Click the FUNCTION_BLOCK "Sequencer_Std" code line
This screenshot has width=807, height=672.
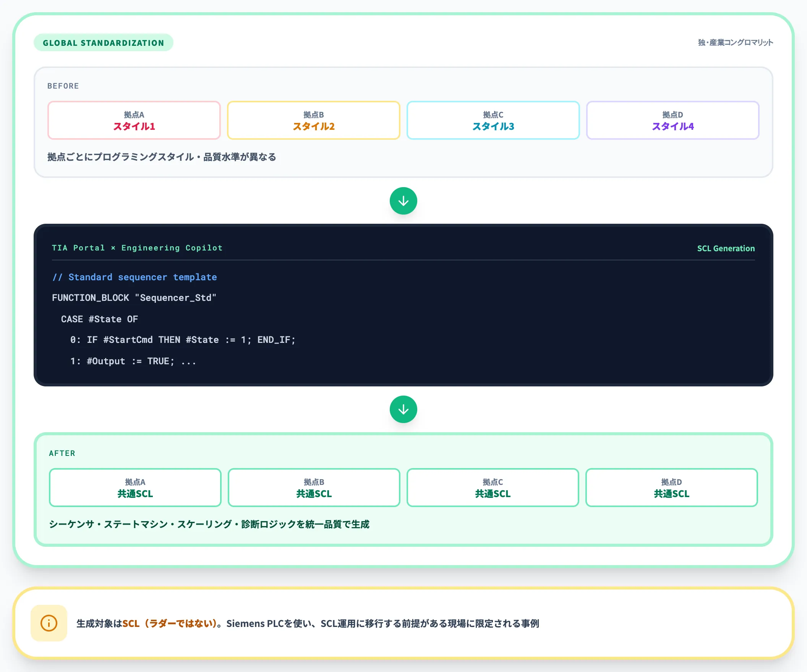(134, 297)
